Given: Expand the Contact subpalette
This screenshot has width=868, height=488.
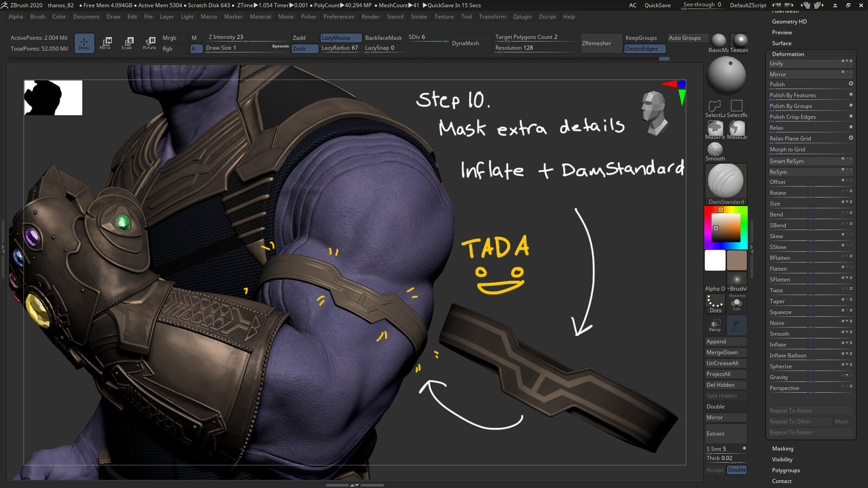Looking at the screenshot, I should click(x=782, y=481).
